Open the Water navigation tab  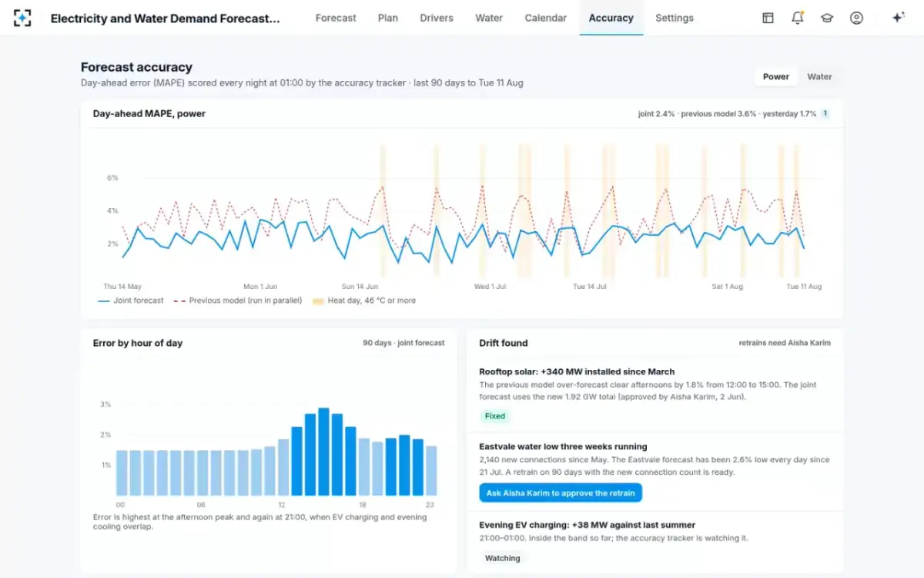pyautogui.click(x=489, y=18)
